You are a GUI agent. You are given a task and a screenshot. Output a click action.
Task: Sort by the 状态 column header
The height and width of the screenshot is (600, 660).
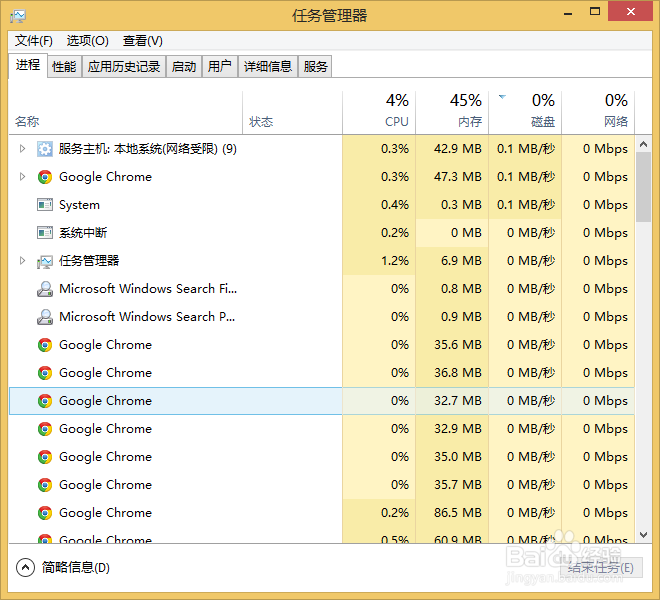(x=293, y=113)
